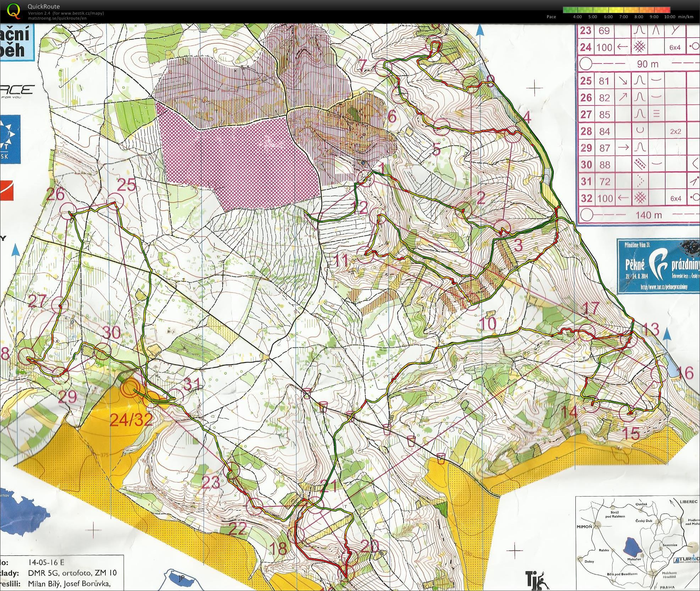The width and height of the screenshot is (700, 591).
Task: Click control description row 28 code 84
Action: click(638, 131)
